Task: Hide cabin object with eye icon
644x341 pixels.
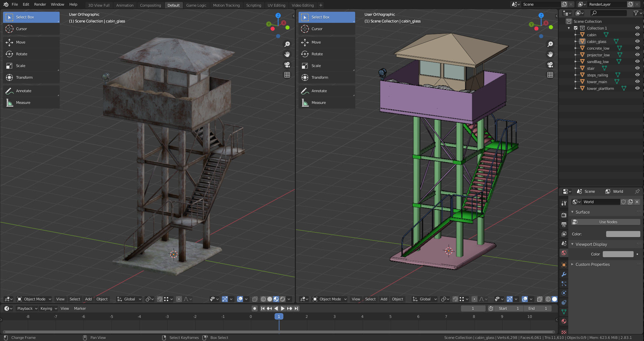Action: click(x=637, y=35)
